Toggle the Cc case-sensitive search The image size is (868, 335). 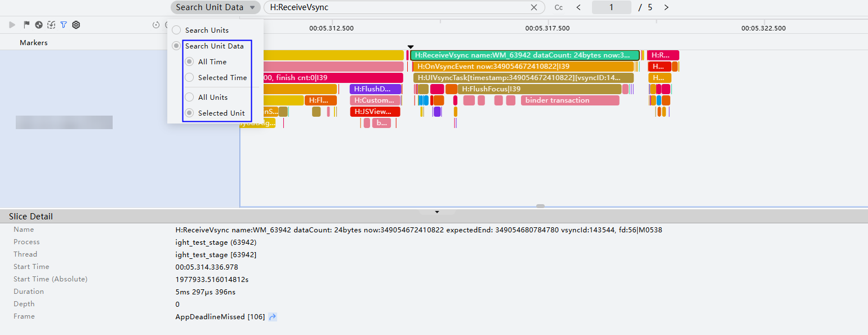[559, 7]
